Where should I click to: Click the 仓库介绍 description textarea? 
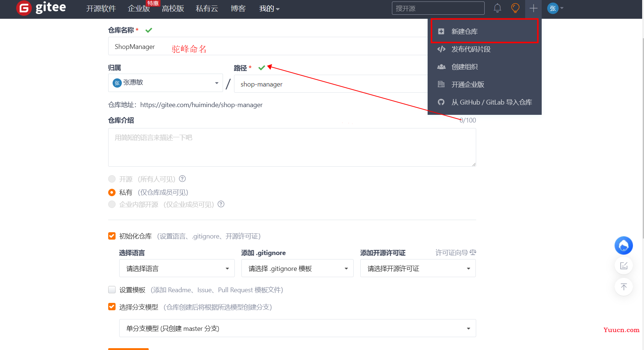(292, 147)
